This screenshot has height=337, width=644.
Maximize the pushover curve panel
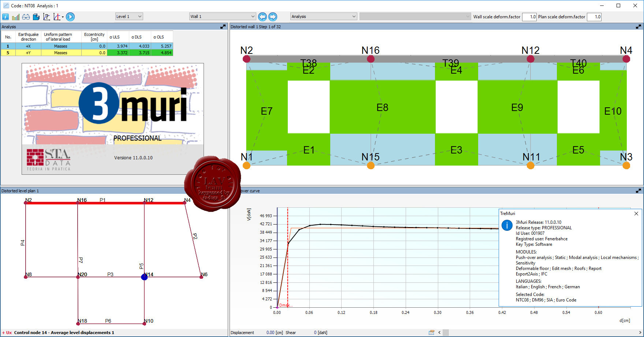tap(639, 191)
